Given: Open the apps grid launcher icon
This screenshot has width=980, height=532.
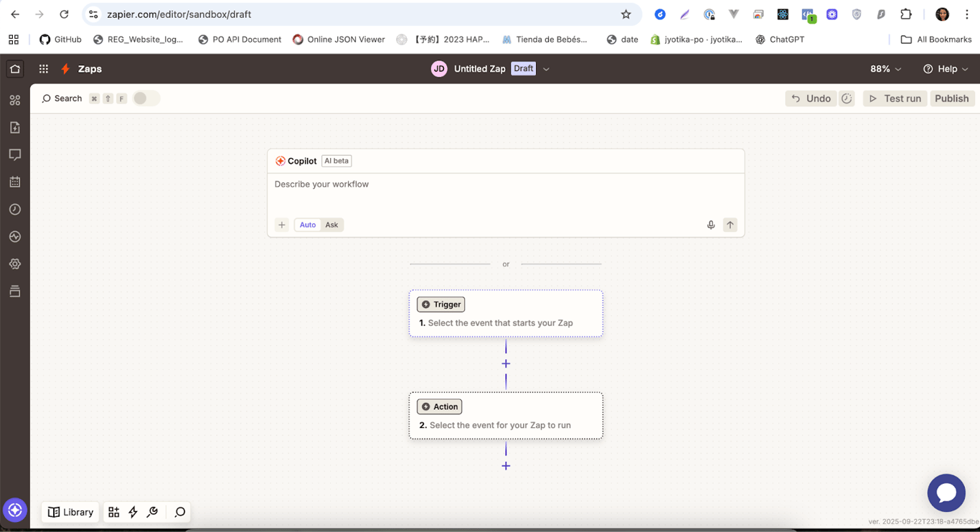Looking at the screenshot, I should 44,69.
